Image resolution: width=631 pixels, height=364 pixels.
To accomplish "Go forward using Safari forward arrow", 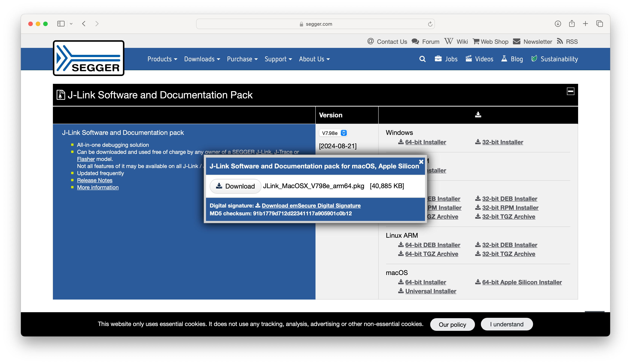I will (97, 24).
